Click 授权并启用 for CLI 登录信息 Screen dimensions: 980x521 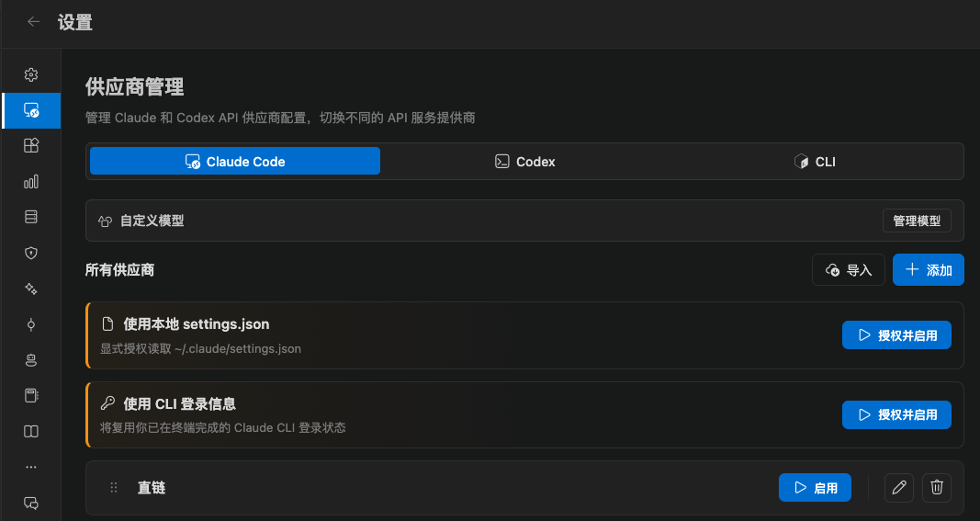896,414
